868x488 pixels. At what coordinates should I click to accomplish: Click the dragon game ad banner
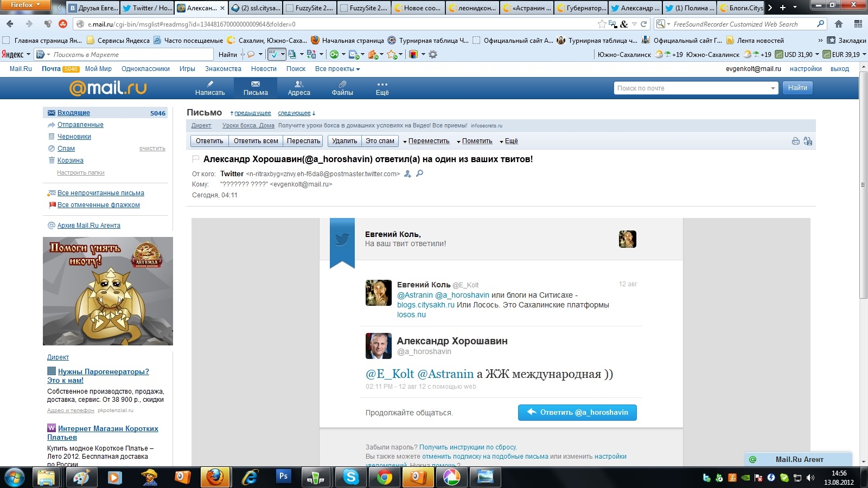108,291
